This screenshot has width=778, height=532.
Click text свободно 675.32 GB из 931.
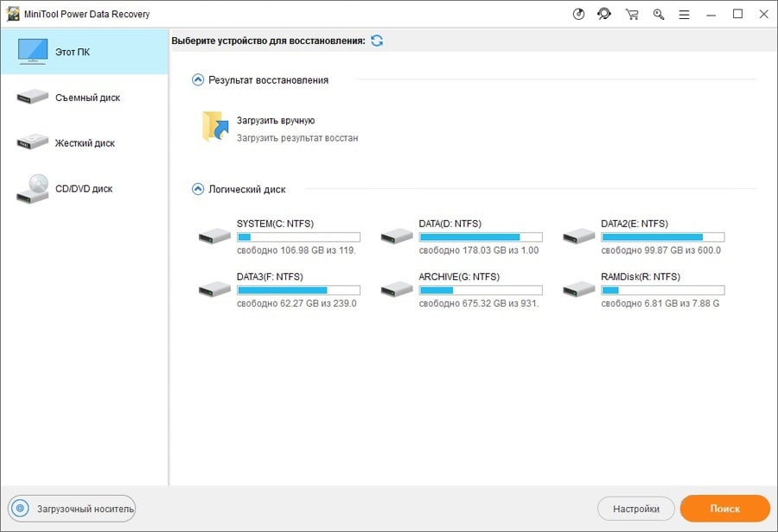point(479,303)
